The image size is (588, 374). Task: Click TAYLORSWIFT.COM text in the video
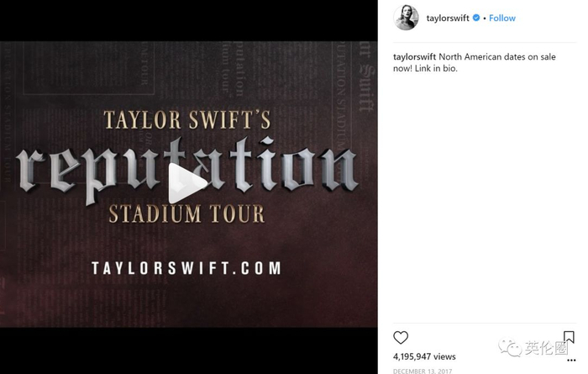(x=186, y=268)
